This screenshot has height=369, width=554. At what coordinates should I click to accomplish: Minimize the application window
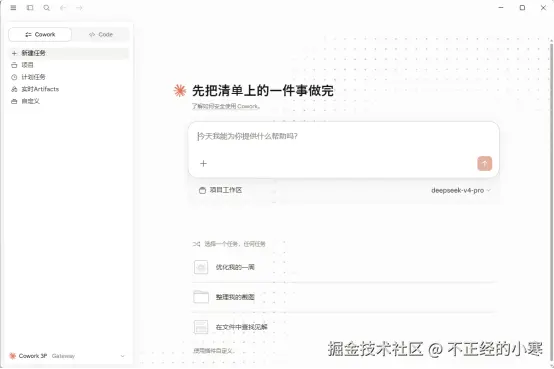pyautogui.click(x=501, y=8)
